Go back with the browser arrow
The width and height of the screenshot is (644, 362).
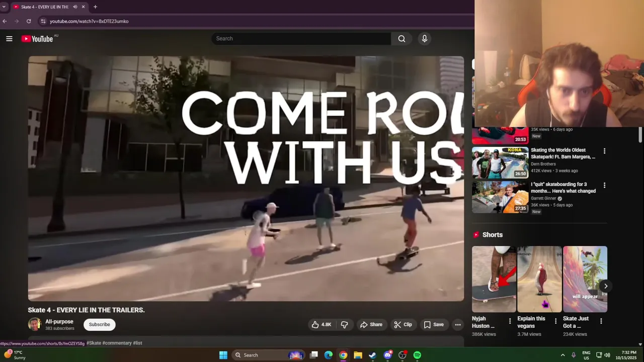pyautogui.click(x=5, y=21)
